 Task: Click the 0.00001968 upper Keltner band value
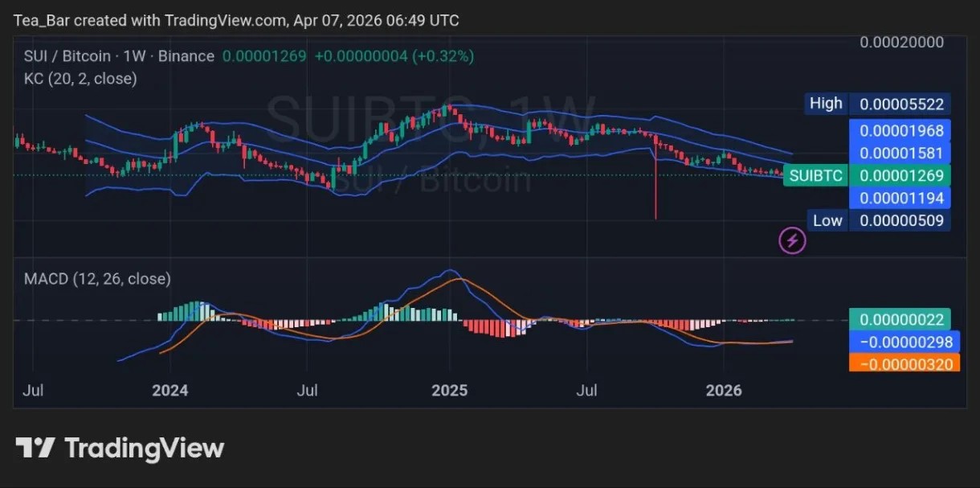click(900, 130)
